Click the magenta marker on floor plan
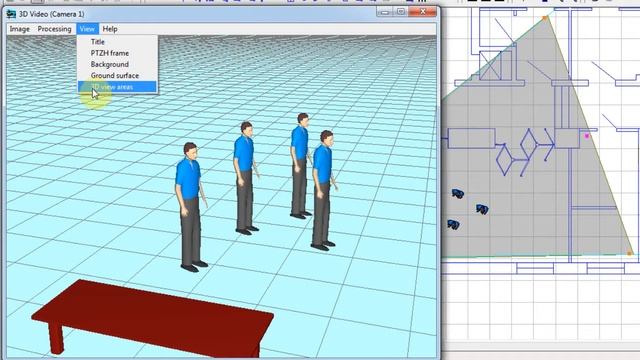This screenshot has height=360, width=640. (x=587, y=136)
